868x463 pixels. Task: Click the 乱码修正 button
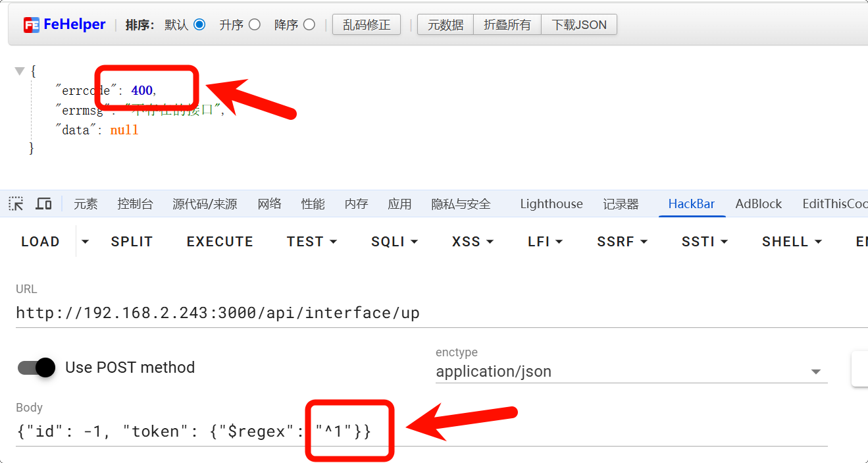pos(367,25)
